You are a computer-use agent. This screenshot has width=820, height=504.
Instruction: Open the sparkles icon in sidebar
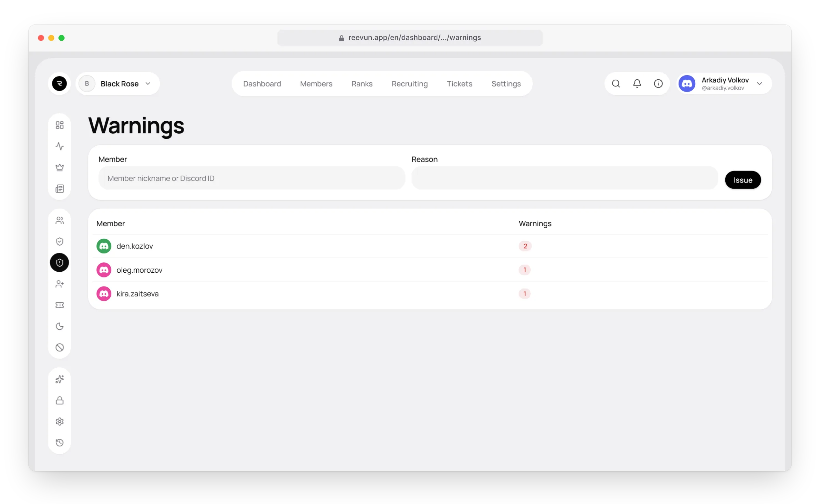[x=59, y=379]
